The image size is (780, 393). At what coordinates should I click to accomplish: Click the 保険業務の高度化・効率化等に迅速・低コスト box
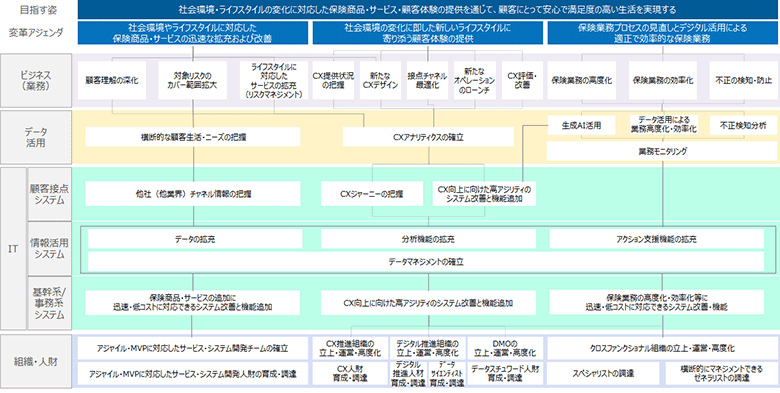click(x=657, y=303)
